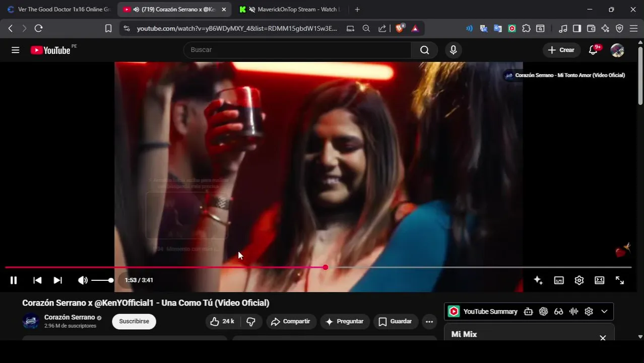This screenshot has width=644, height=363.
Task: Open the more actions ellipsis menu
Action: (x=429, y=322)
